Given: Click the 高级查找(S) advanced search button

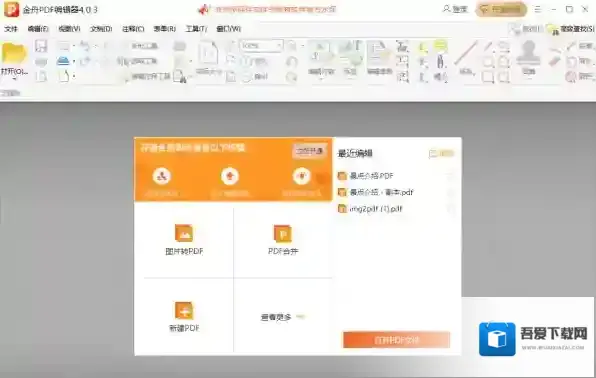Looking at the screenshot, I should (x=571, y=29).
